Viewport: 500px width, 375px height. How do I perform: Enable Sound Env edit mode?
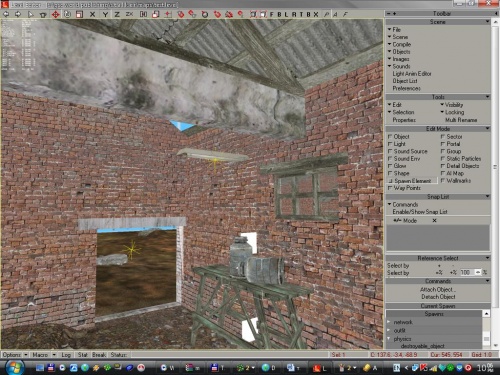[404, 159]
